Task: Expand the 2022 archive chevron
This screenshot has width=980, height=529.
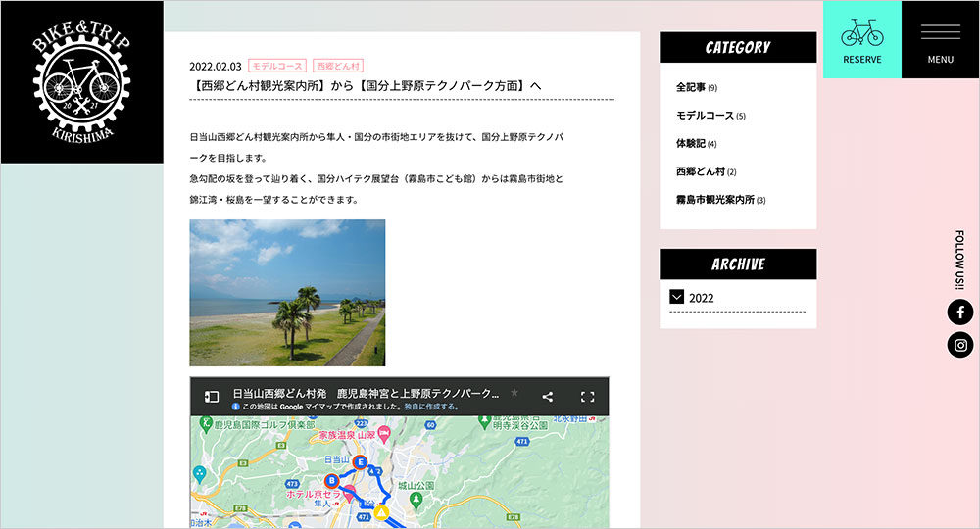Action: [x=676, y=297]
